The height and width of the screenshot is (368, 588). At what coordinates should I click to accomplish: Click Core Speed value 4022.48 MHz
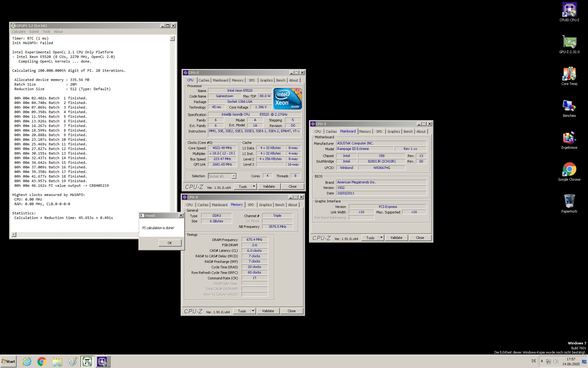coord(222,148)
